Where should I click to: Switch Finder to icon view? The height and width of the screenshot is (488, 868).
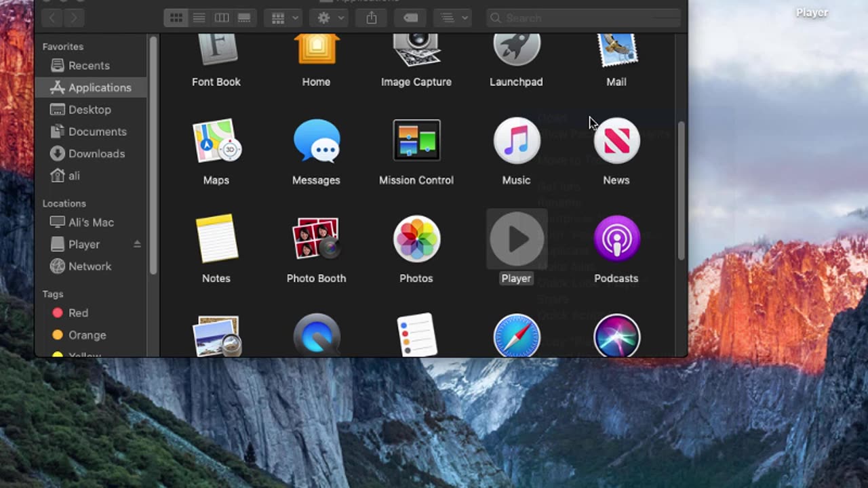(176, 18)
